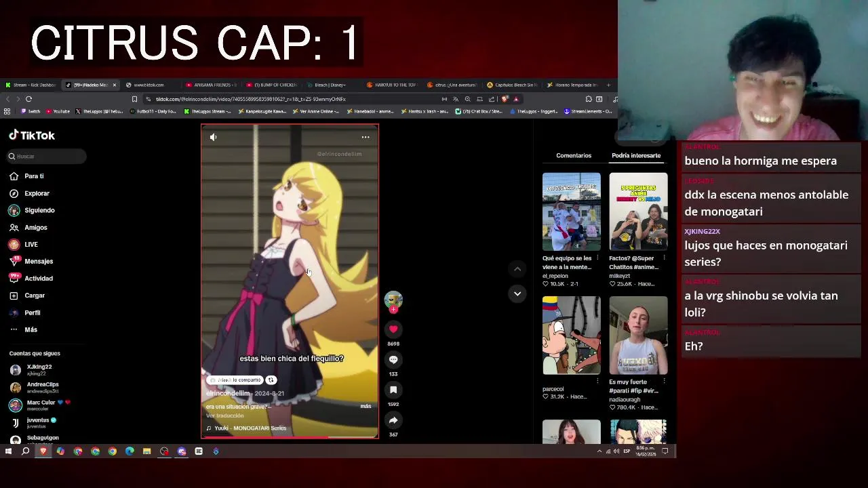Go to the previous video arrow

517,269
